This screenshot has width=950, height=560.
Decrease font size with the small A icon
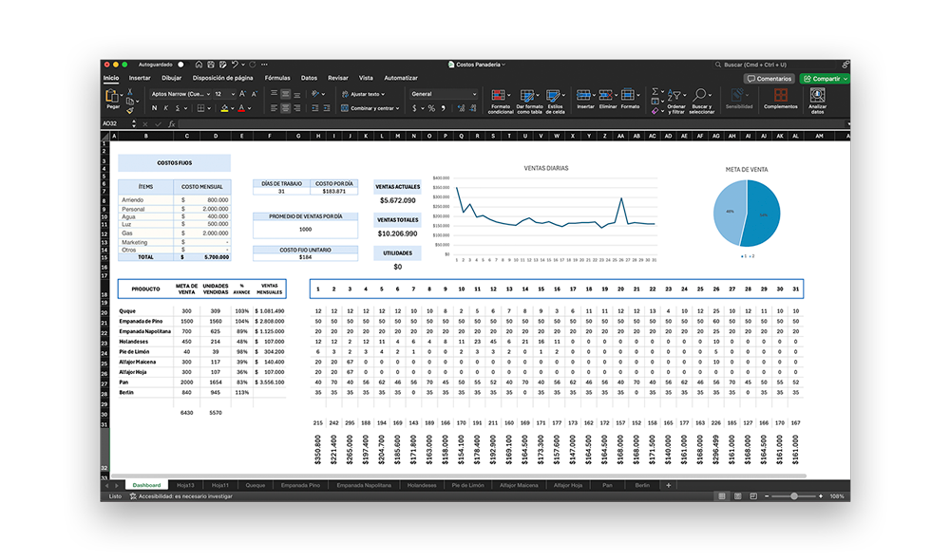click(x=254, y=94)
